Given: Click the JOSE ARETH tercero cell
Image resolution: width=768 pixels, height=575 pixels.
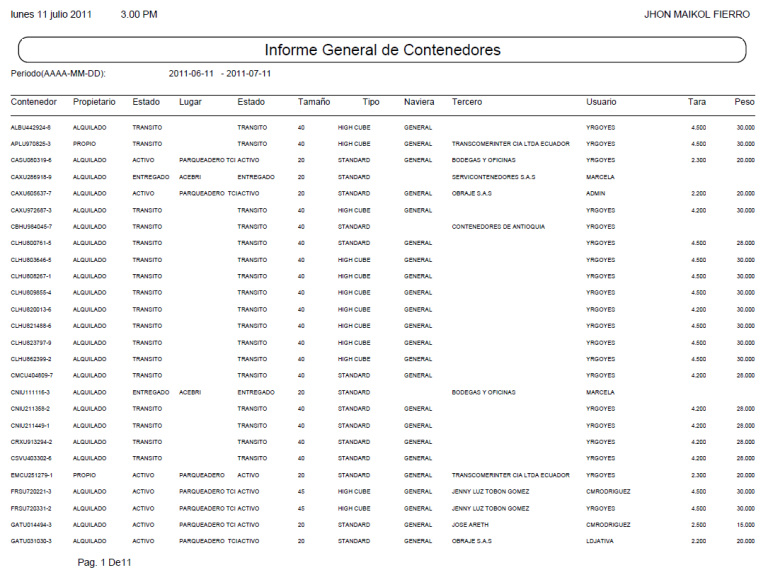Looking at the screenshot, I should point(473,523).
